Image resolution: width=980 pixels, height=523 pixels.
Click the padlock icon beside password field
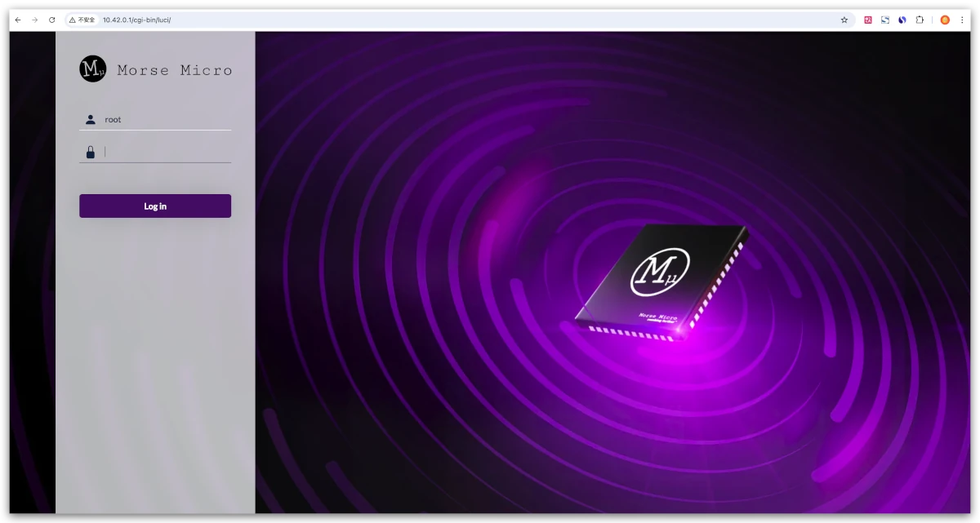point(91,152)
